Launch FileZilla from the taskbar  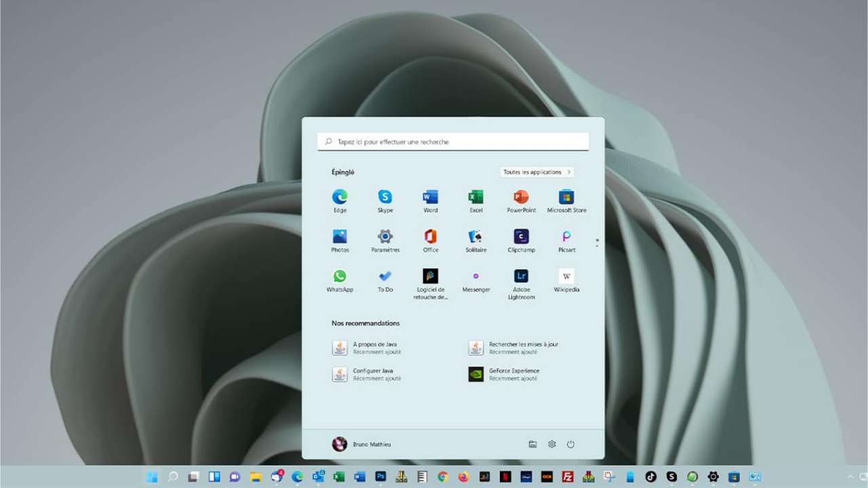pyautogui.click(x=568, y=476)
